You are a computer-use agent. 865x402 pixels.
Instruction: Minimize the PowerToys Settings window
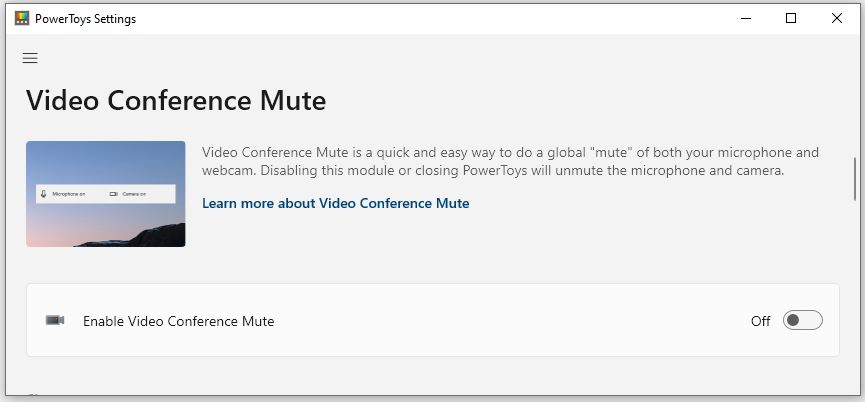click(746, 18)
